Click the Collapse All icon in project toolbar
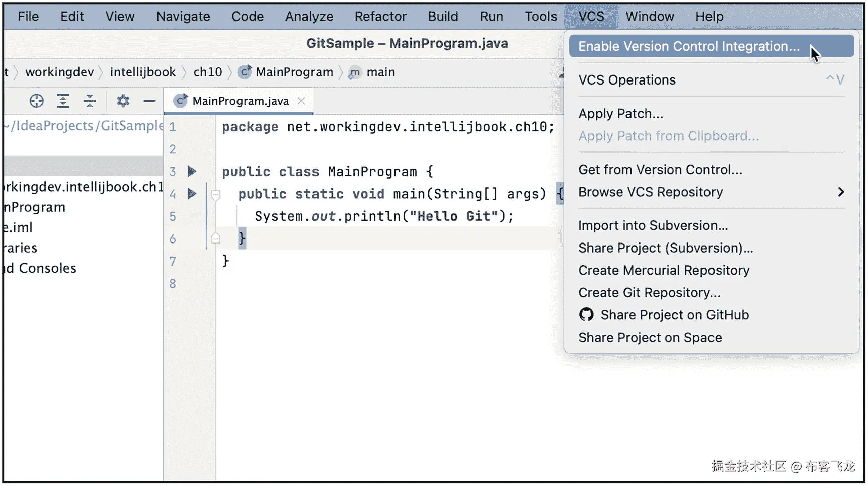Image resolution: width=868 pixels, height=486 pixels. pyautogui.click(x=90, y=101)
